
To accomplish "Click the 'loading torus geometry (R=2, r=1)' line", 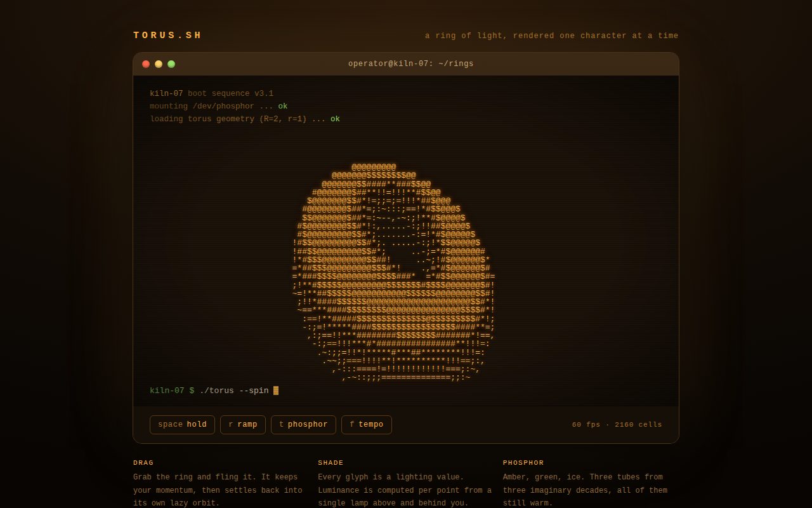I will point(245,119).
